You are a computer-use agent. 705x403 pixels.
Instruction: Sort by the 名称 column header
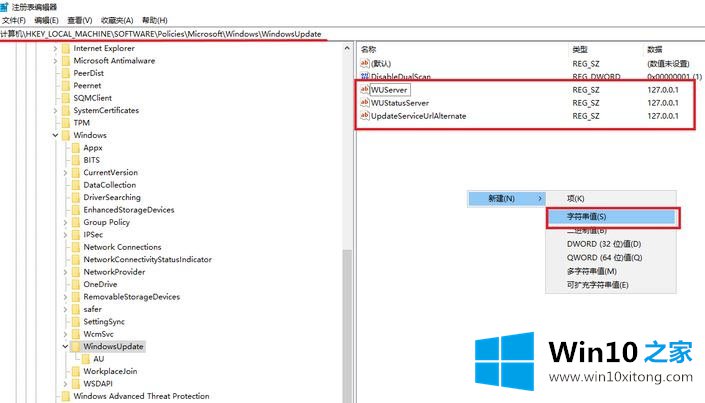(x=368, y=49)
